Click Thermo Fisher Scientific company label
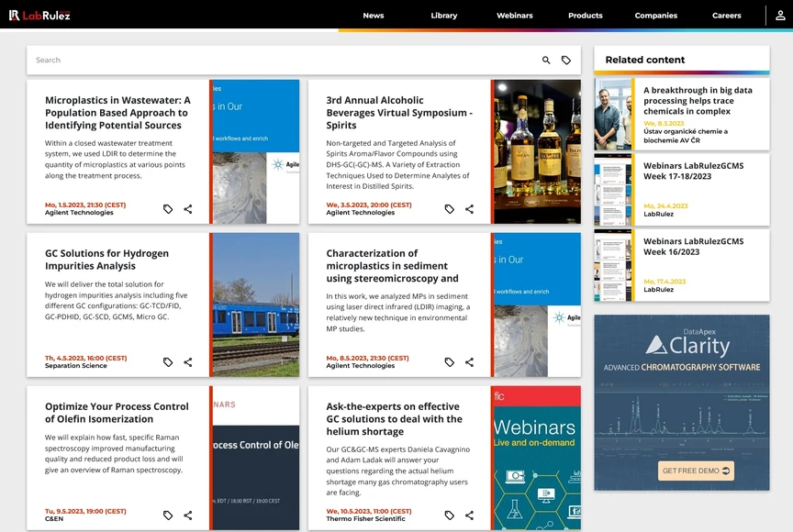The height and width of the screenshot is (532, 793). tap(365, 519)
